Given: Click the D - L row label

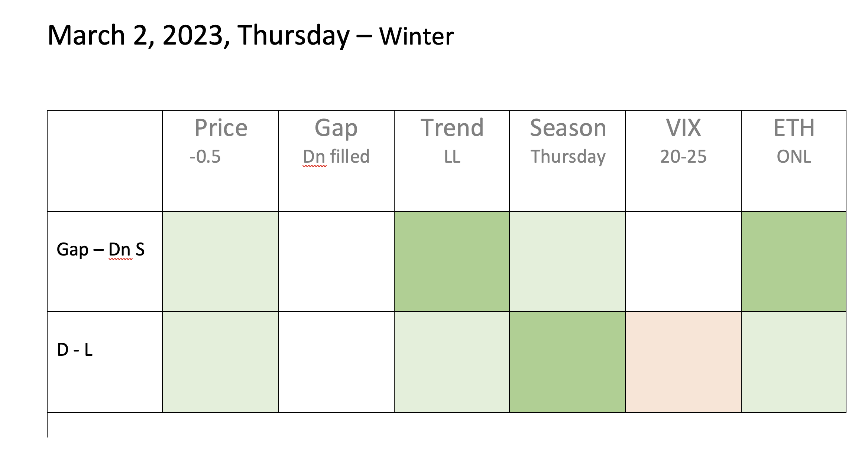Looking at the screenshot, I should tap(75, 350).
